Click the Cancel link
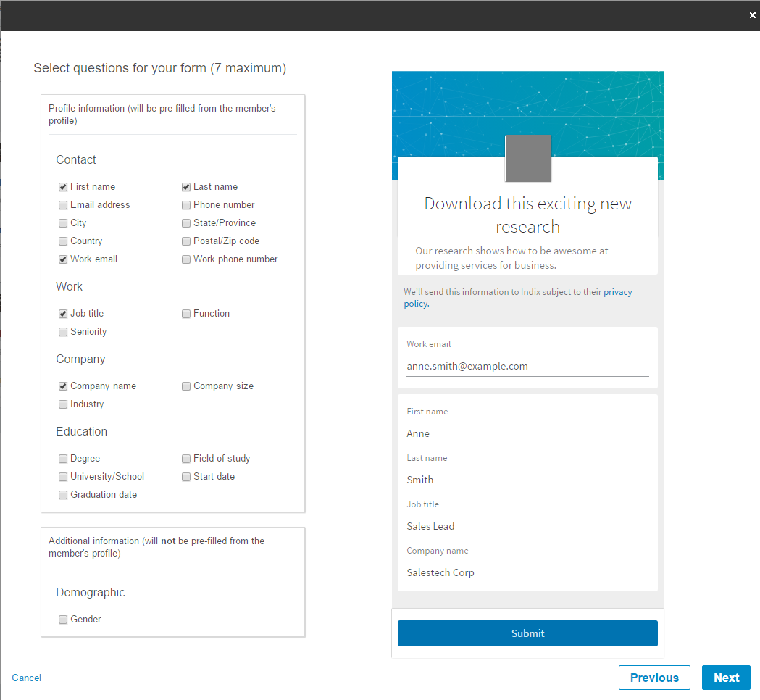760x700 pixels. (27, 678)
